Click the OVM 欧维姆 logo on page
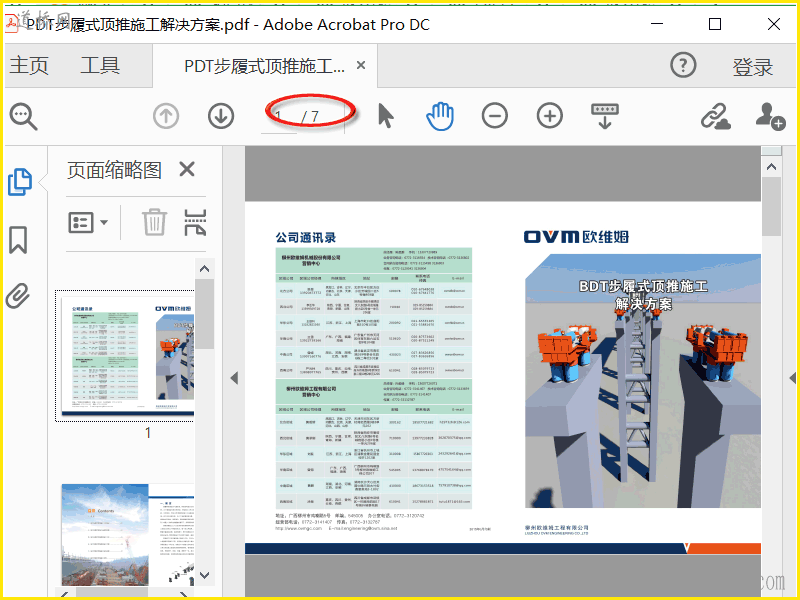The width and height of the screenshot is (800, 600). coord(576,237)
